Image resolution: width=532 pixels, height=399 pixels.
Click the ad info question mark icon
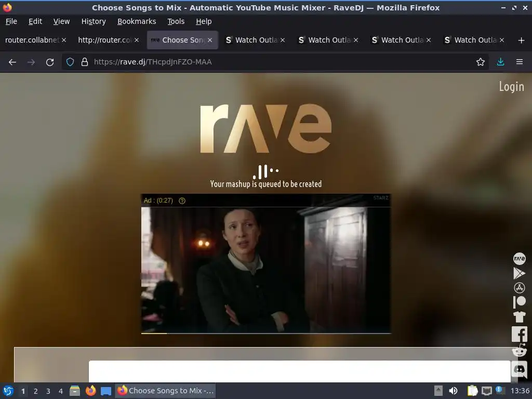pyautogui.click(x=182, y=201)
